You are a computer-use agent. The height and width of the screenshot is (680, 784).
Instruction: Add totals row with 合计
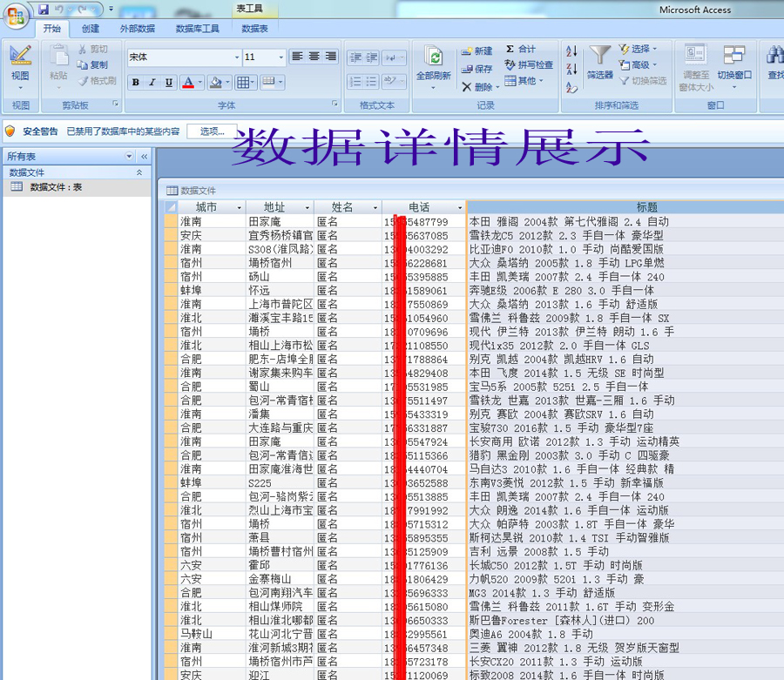coord(521,49)
